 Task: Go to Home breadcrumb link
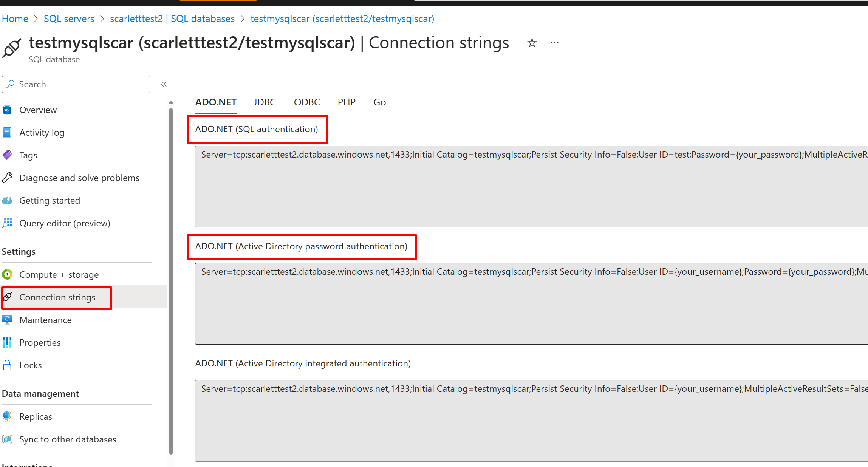click(x=15, y=19)
